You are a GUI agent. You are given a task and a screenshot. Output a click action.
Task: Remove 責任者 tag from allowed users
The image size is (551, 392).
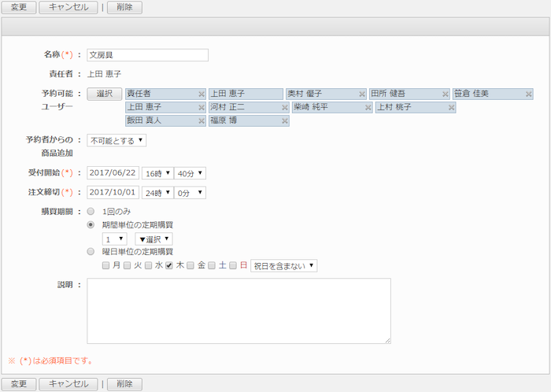(x=202, y=94)
